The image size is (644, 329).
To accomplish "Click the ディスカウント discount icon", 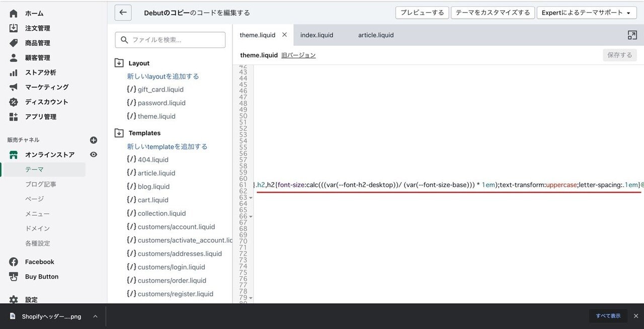I will (x=13, y=102).
